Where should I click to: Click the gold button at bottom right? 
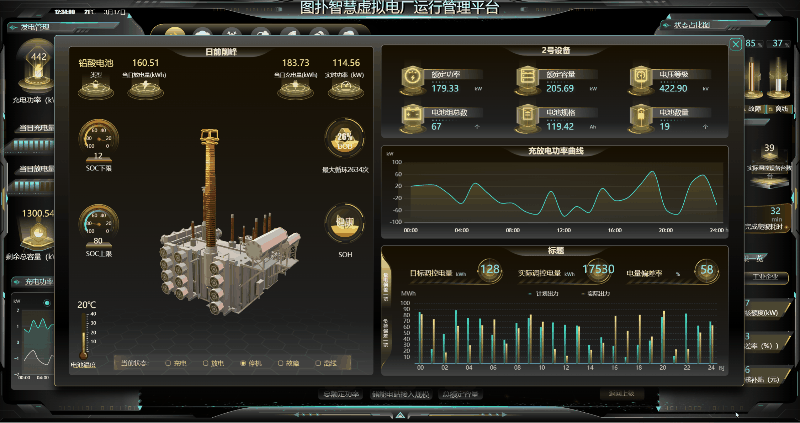[x=621, y=393]
